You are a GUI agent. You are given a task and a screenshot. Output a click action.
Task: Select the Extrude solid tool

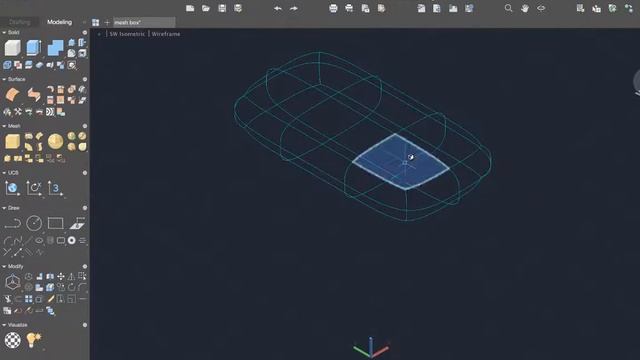coord(33,48)
